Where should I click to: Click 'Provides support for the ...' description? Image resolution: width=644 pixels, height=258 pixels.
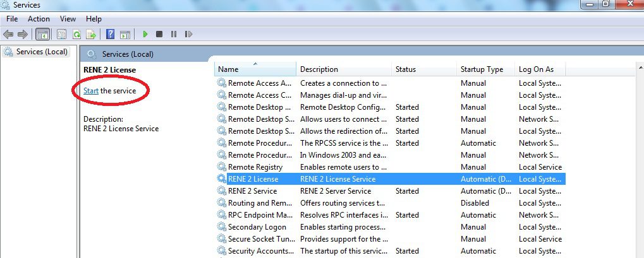pos(344,238)
